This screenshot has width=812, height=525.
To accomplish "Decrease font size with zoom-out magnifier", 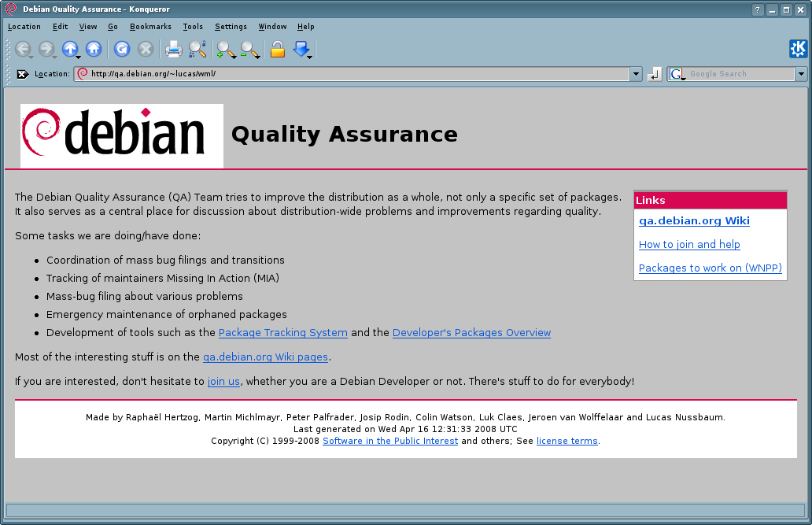I will (249, 50).
